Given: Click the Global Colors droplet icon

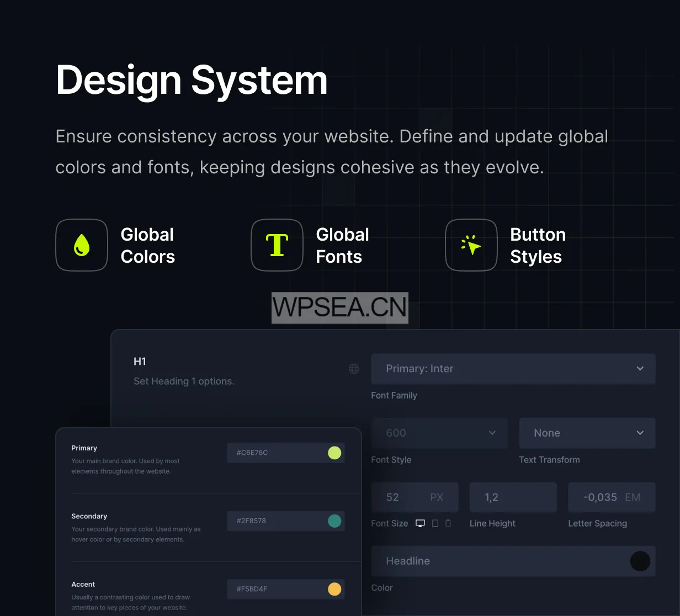Looking at the screenshot, I should click(x=82, y=245).
